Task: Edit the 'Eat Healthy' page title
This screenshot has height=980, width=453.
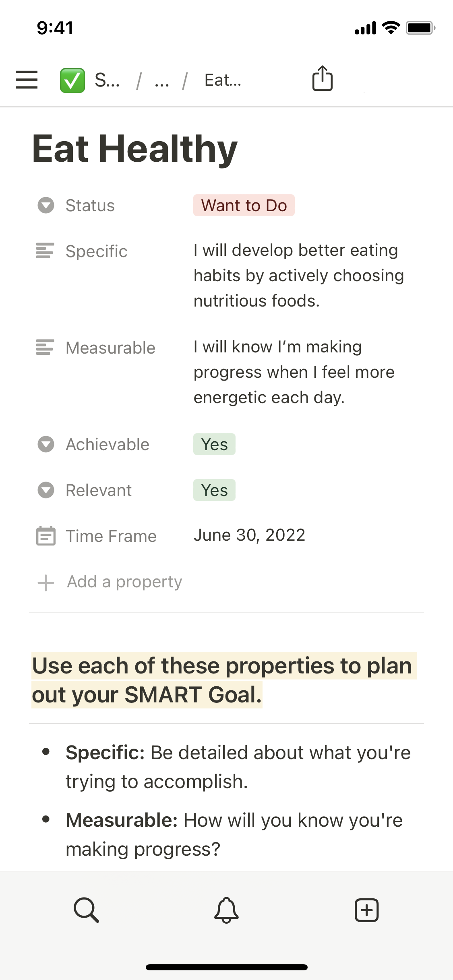Action: point(135,149)
